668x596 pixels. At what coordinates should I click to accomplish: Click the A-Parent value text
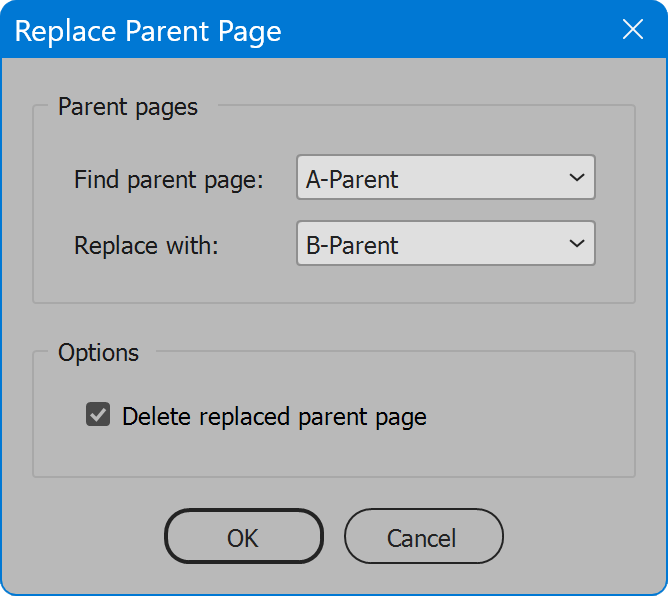click(x=352, y=179)
